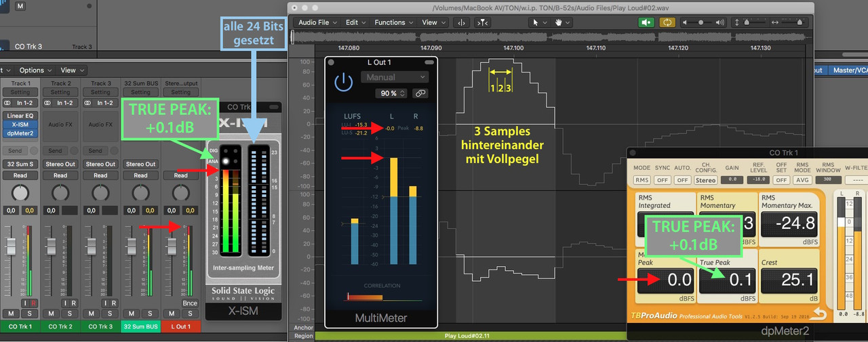
Task: Click the catch playhead icon beside View
Action: tap(462, 22)
